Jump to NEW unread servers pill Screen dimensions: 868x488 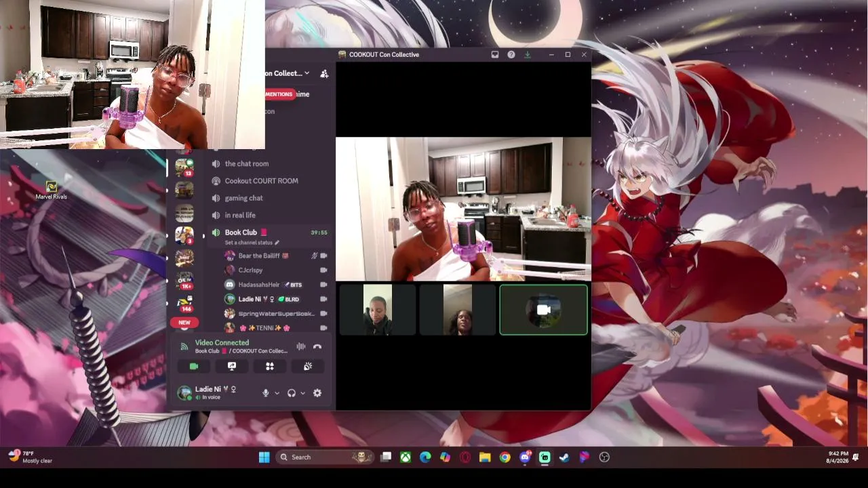click(184, 323)
